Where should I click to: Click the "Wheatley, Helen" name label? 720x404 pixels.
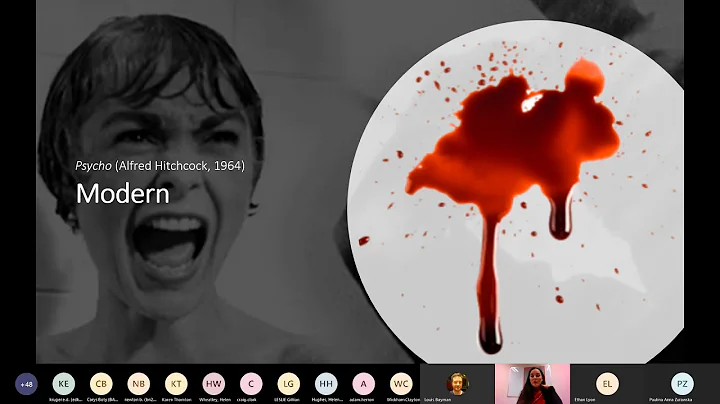click(x=215, y=400)
